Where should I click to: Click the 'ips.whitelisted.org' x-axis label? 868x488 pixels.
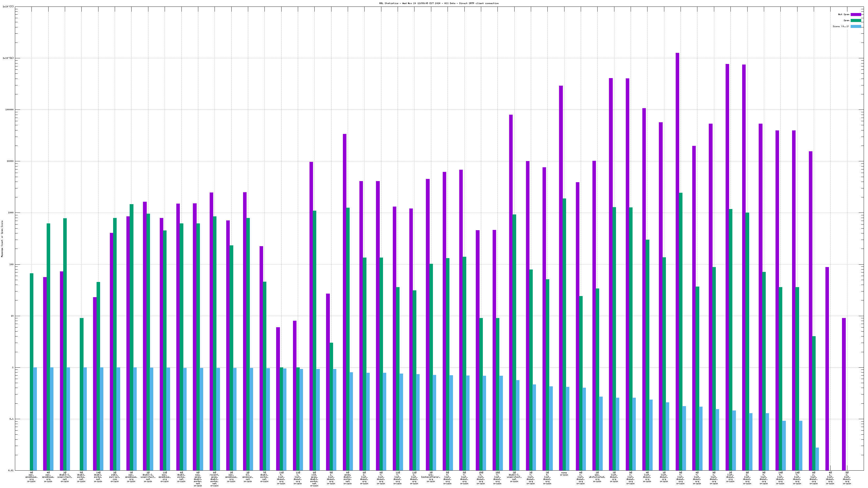coord(597,477)
